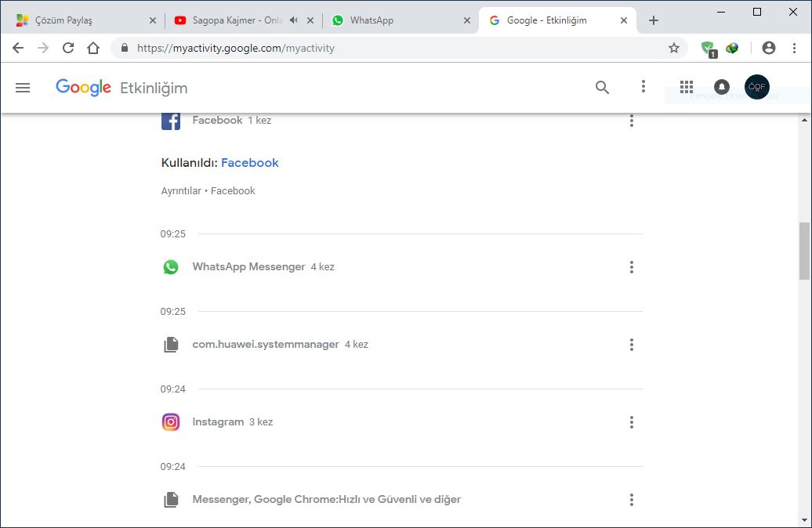
Task: Click the '4 kez' count beside WhatsApp
Action: 322,267
